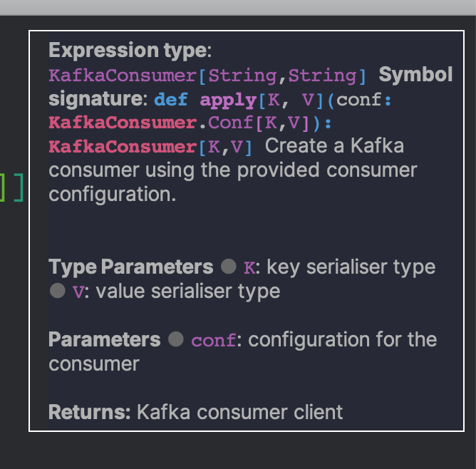476x469 pixels.
Task: Click the teal closing bracket in editor
Action: click(19, 187)
